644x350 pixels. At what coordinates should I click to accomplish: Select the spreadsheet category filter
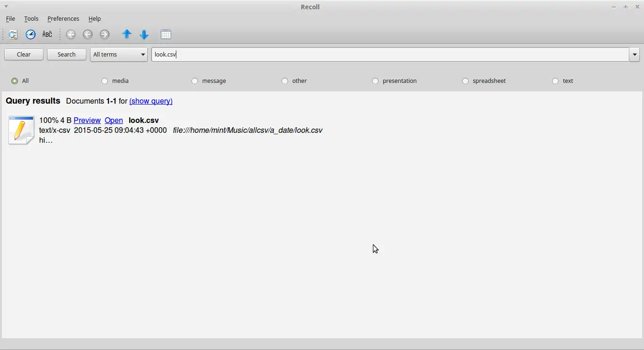tap(484, 81)
